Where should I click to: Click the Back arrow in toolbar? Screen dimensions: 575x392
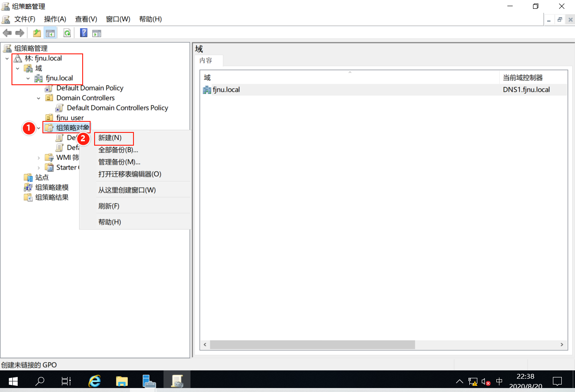click(7, 33)
